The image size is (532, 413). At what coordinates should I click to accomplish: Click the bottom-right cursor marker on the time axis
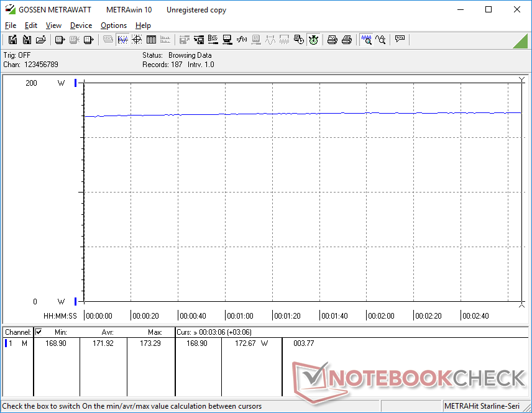[x=522, y=305]
